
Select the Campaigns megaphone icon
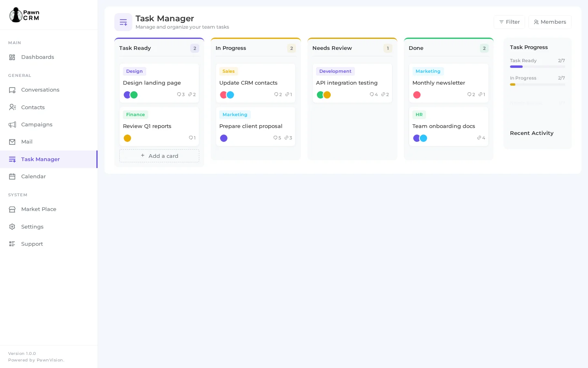click(12, 124)
